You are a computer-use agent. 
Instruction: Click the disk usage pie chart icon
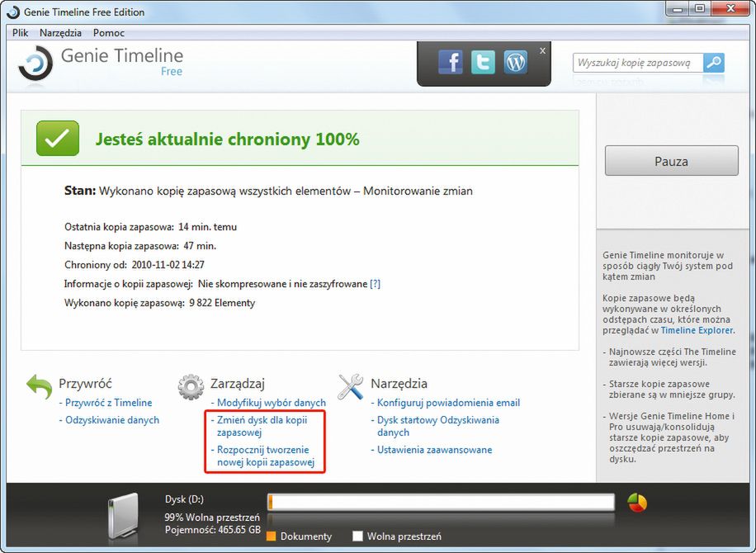click(637, 503)
